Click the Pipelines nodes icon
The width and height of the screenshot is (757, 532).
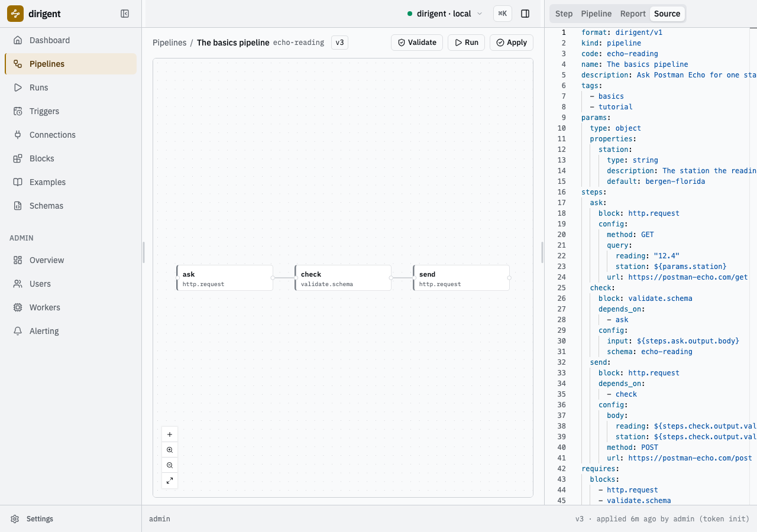tap(18, 64)
